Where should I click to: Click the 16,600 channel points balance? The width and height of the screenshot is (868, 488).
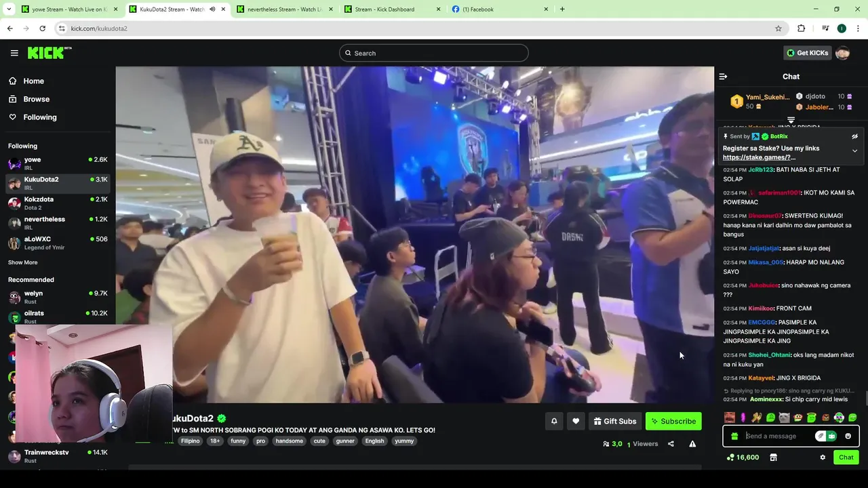pyautogui.click(x=743, y=457)
